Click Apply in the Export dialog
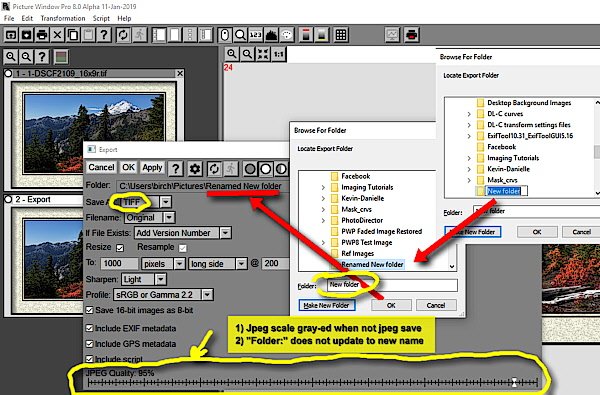 (x=152, y=168)
